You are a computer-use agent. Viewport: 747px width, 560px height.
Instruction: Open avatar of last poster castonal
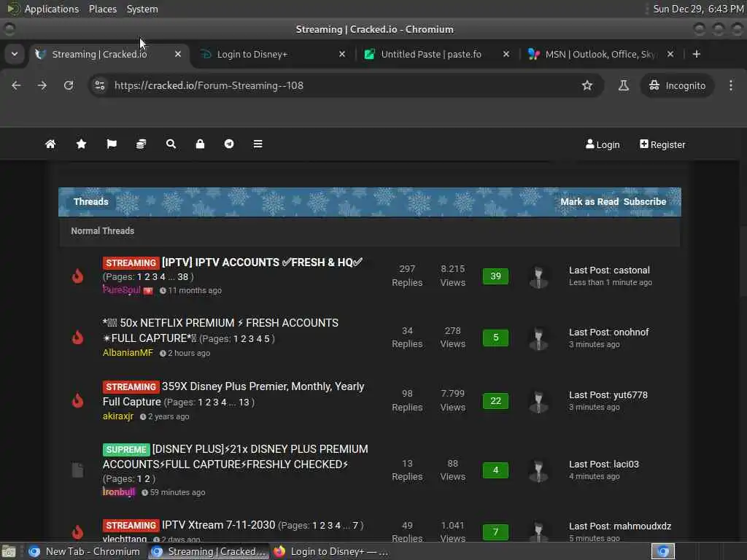pos(539,277)
